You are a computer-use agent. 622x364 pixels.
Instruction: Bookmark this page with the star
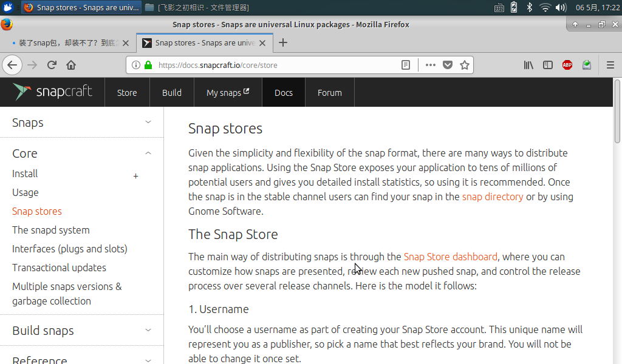point(465,65)
